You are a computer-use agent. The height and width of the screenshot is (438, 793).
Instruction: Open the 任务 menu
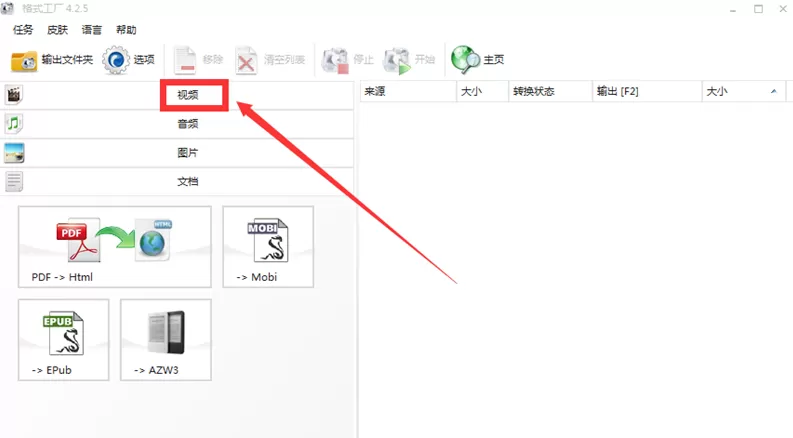click(23, 30)
